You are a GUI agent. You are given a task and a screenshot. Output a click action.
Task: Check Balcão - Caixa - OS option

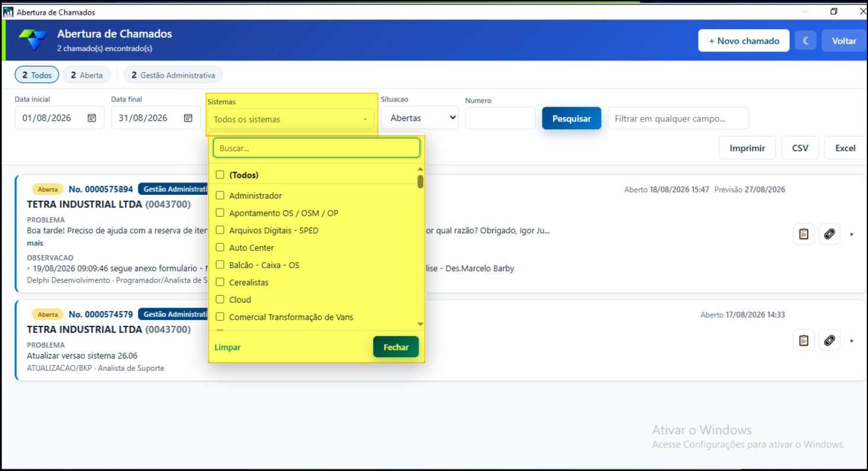(220, 265)
